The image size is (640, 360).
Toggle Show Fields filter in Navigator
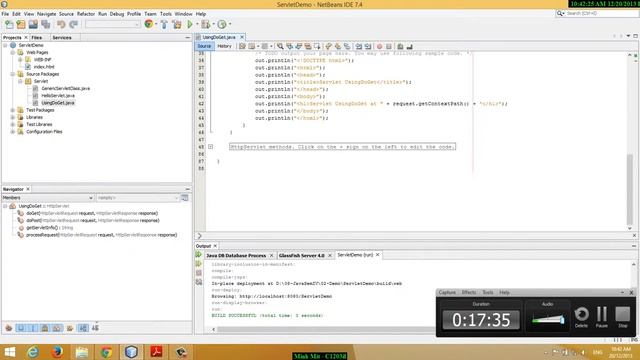(x=20, y=328)
